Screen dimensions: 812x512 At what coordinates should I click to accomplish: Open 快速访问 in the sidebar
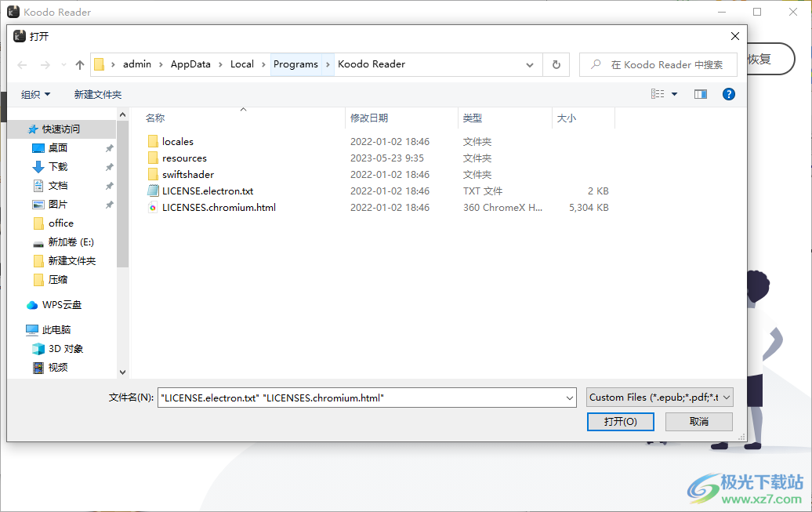pyautogui.click(x=61, y=129)
